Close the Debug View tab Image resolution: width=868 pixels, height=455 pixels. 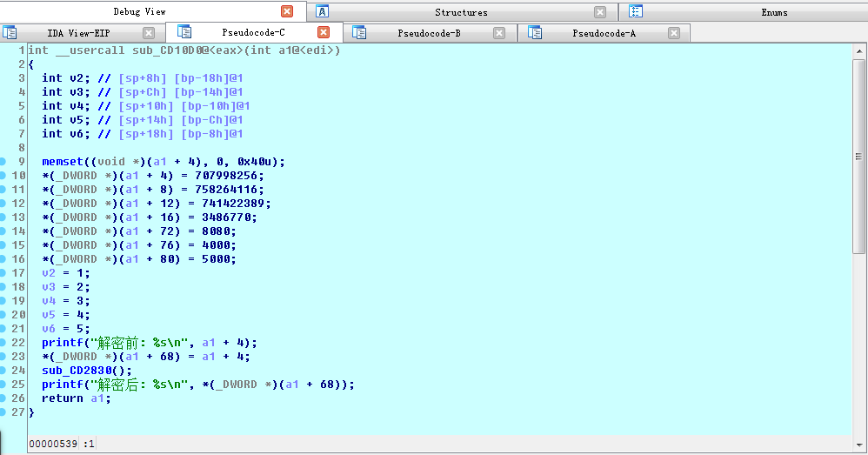pyautogui.click(x=287, y=12)
